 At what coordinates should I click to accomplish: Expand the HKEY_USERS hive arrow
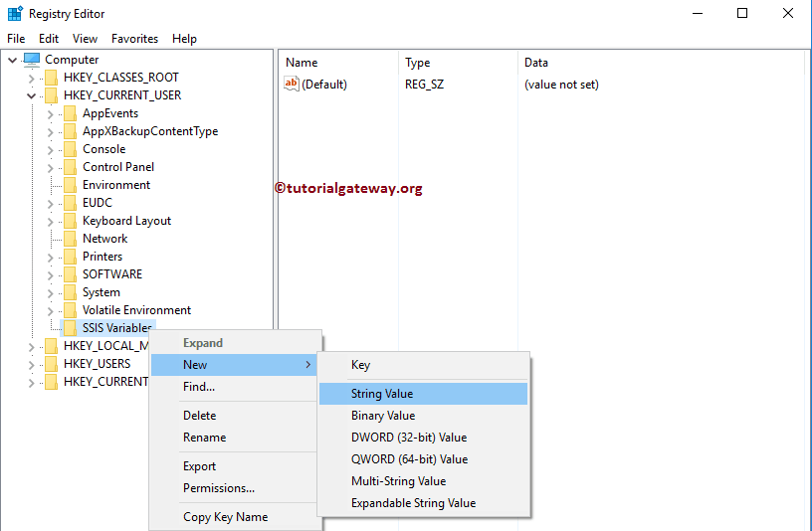[31, 364]
